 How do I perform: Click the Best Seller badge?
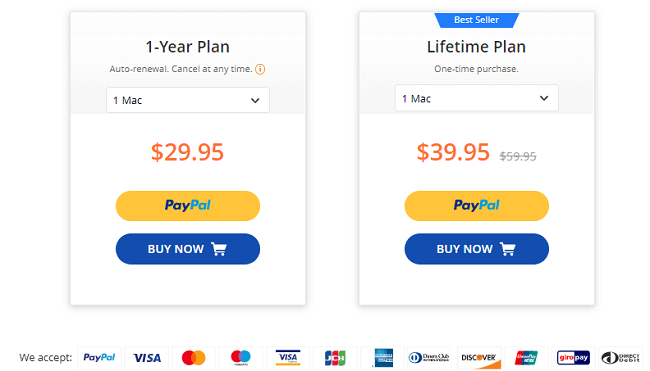[477, 20]
